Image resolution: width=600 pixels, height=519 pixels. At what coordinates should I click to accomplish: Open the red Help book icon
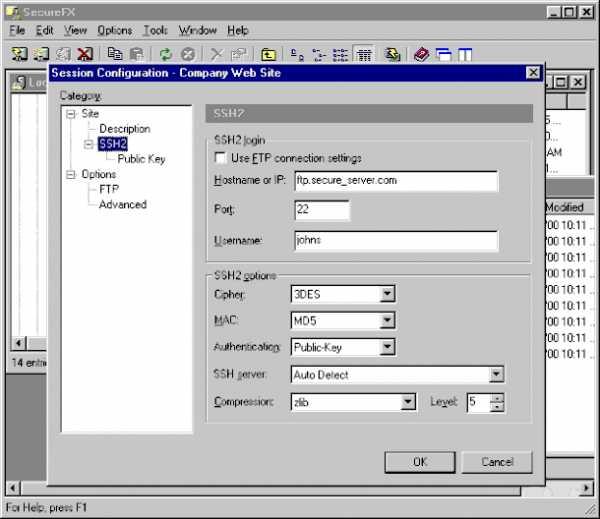[x=422, y=54]
